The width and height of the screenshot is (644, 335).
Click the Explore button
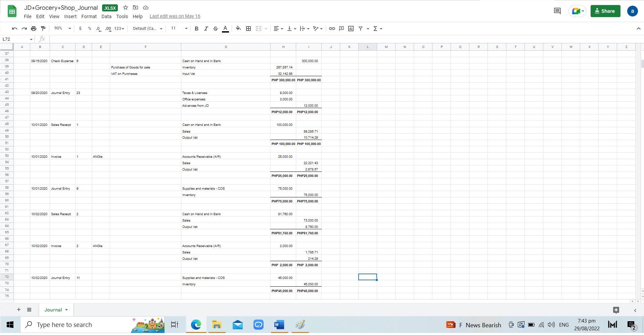coord(616,310)
